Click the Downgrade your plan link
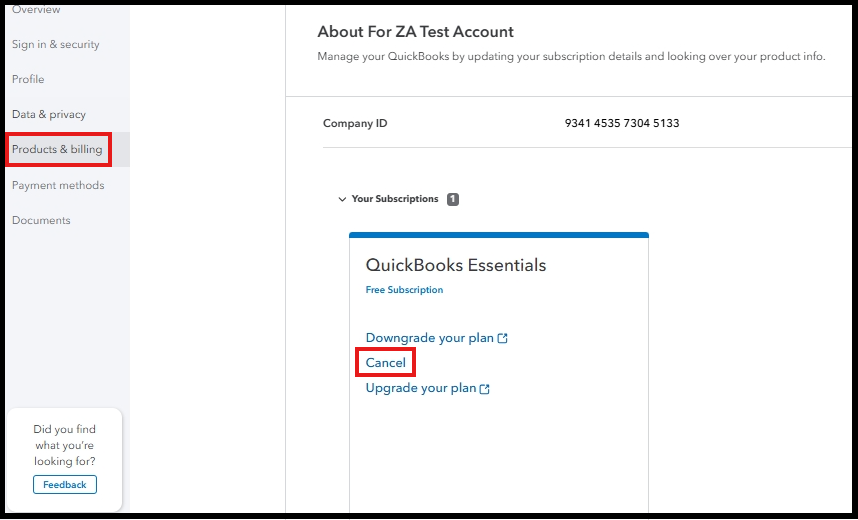This screenshot has height=520, width=858. click(x=430, y=338)
